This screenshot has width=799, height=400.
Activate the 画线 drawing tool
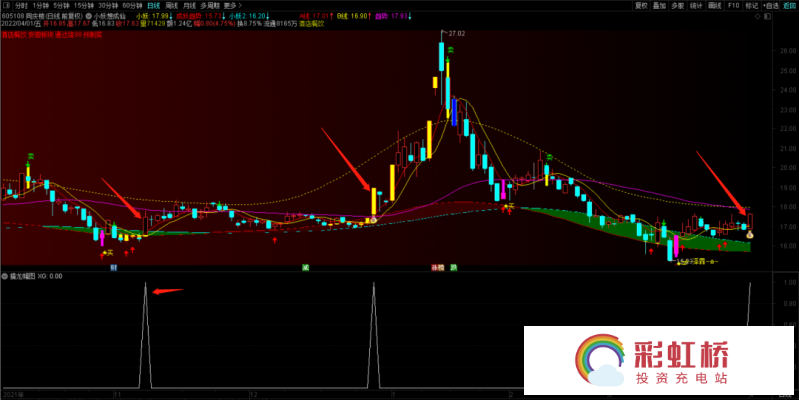point(715,6)
